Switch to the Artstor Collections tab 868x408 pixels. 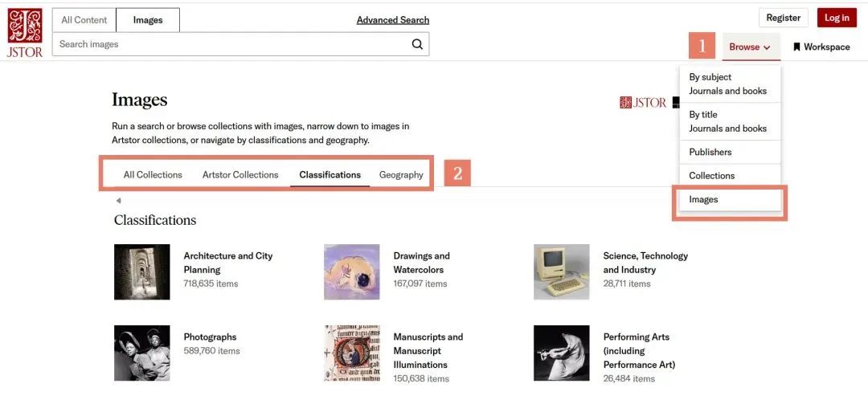(x=240, y=174)
